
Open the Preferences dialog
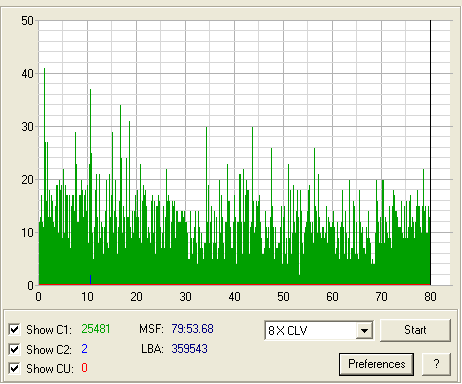tap(377, 364)
